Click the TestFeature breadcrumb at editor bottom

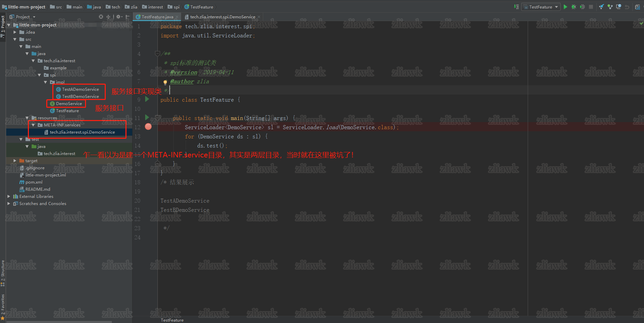[x=172, y=320]
